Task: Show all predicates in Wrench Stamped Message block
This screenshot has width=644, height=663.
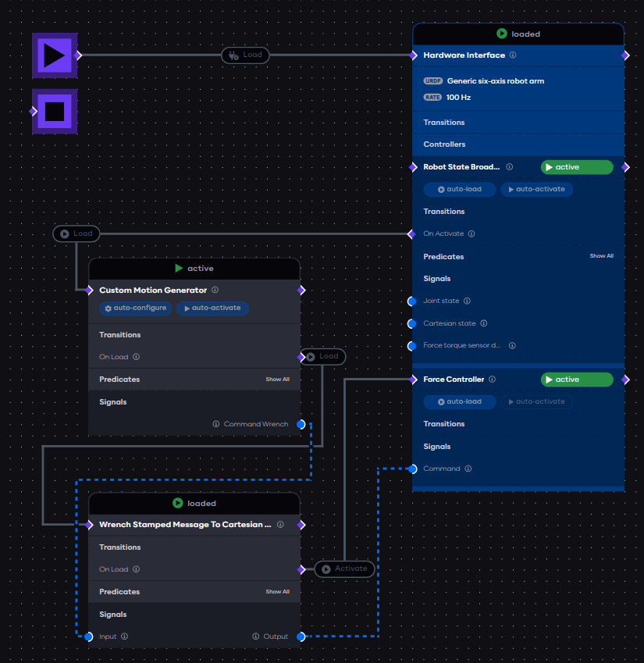Action: [277, 592]
